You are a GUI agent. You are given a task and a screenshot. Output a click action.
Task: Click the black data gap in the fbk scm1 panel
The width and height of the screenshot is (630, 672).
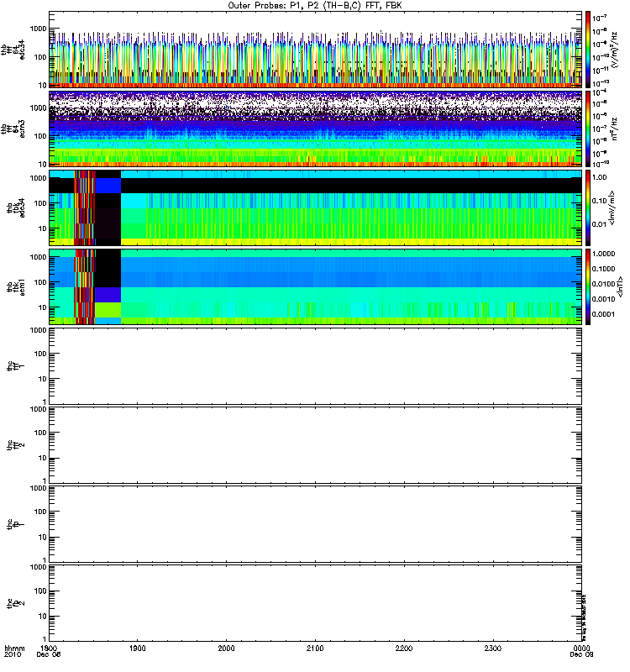tap(108, 268)
